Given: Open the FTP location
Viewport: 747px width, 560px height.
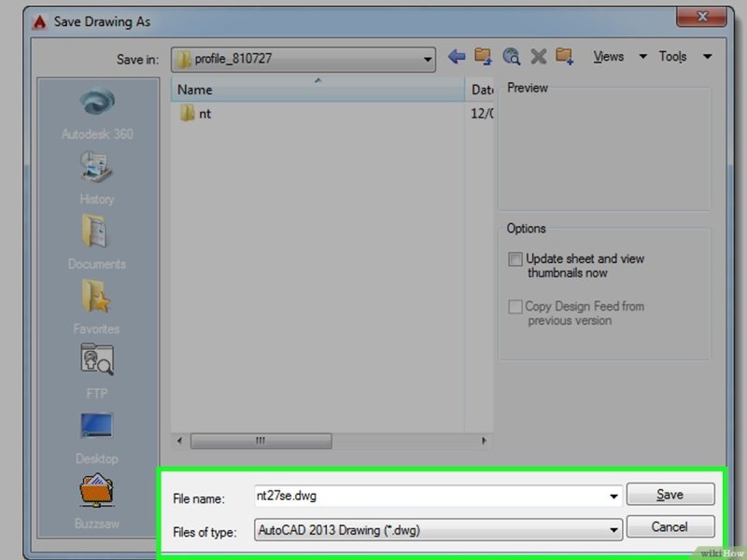Looking at the screenshot, I should click(97, 371).
